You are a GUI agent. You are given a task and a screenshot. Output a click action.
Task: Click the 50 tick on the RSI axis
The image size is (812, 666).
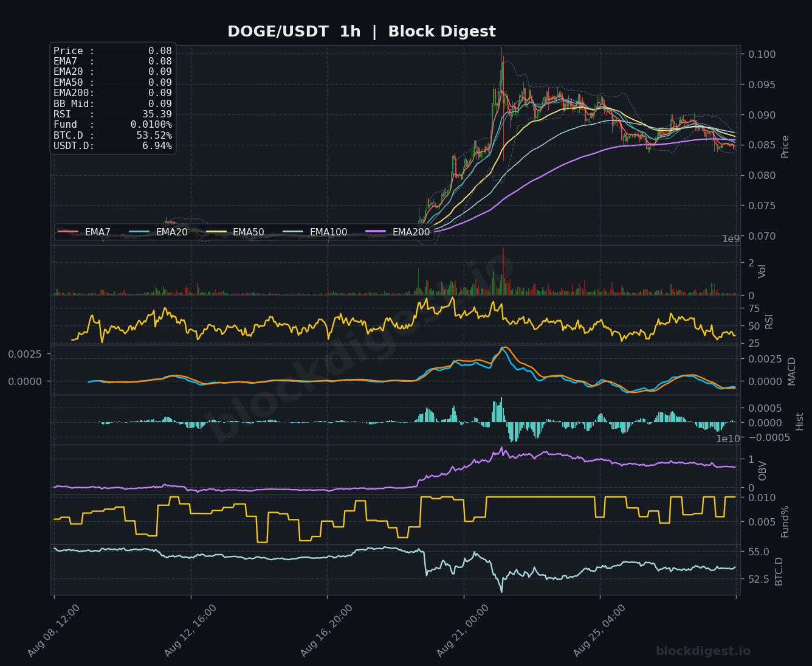click(754, 327)
